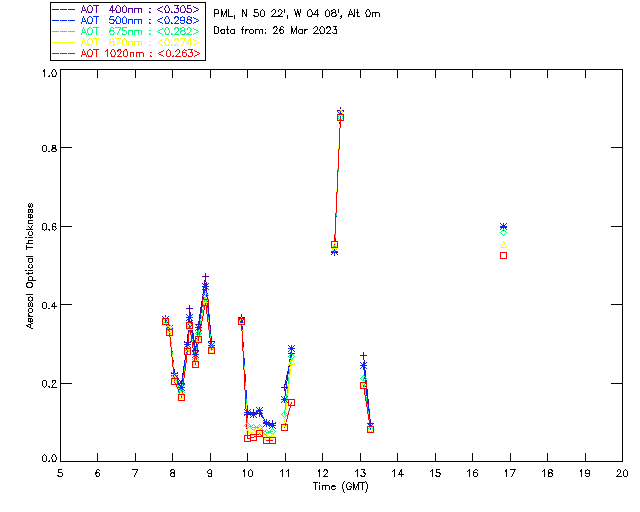Click the x-axis tick label 6

pos(98,473)
